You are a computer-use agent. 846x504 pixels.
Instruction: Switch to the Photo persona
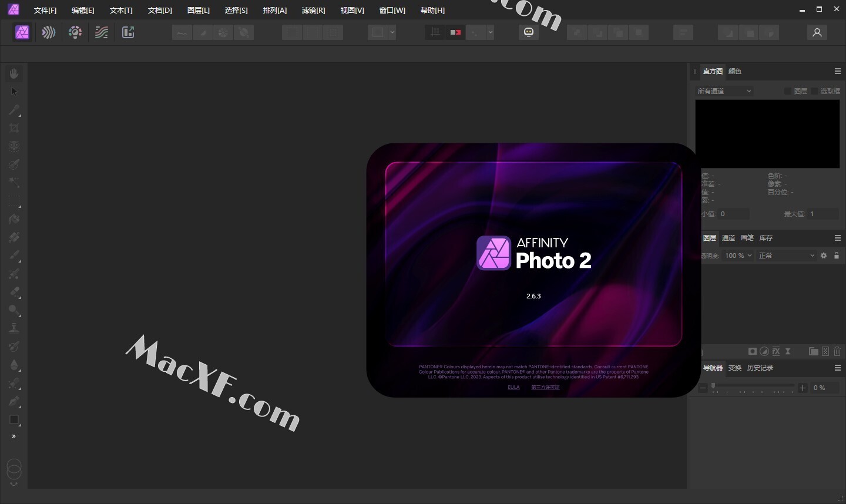click(x=22, y=32)
